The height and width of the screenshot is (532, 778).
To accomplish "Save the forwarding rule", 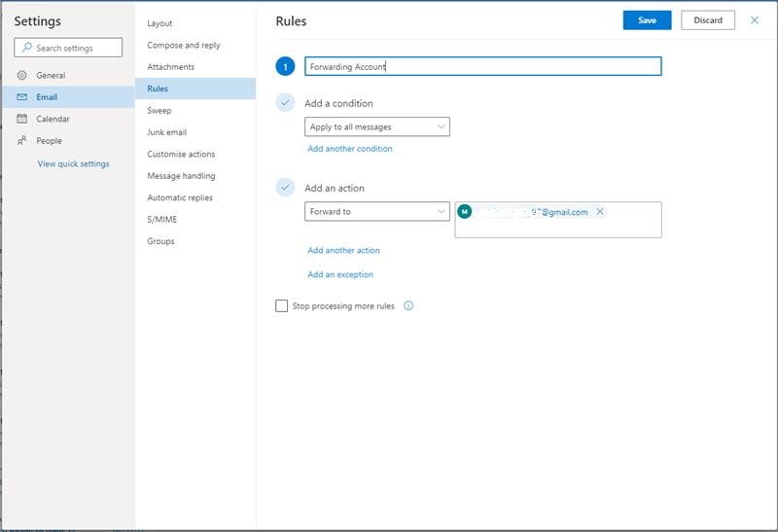I will 647,20.
